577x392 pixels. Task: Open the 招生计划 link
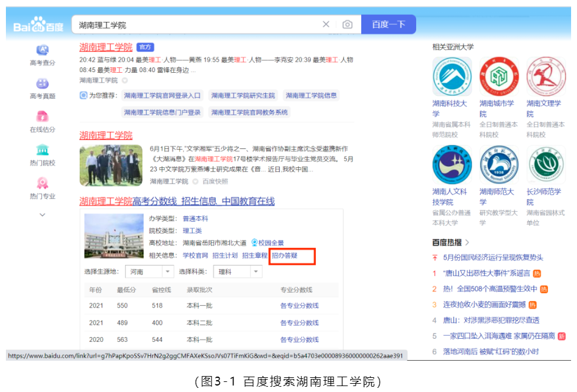click(x=225, y=255)
